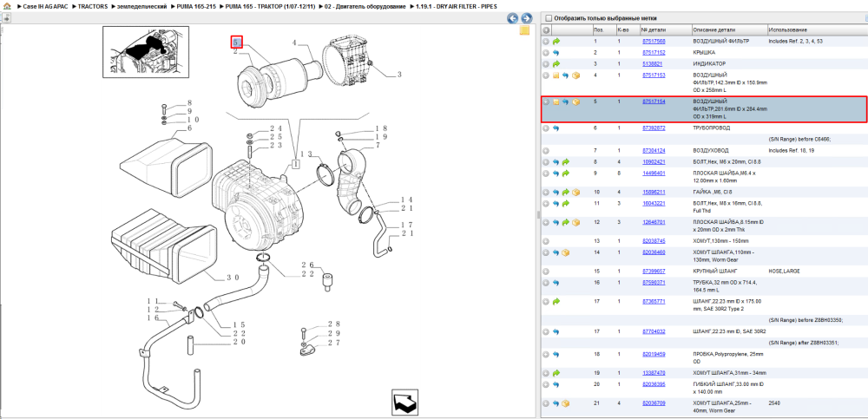
Task: Open the side panel arrow button
Action: click(6, 18)
